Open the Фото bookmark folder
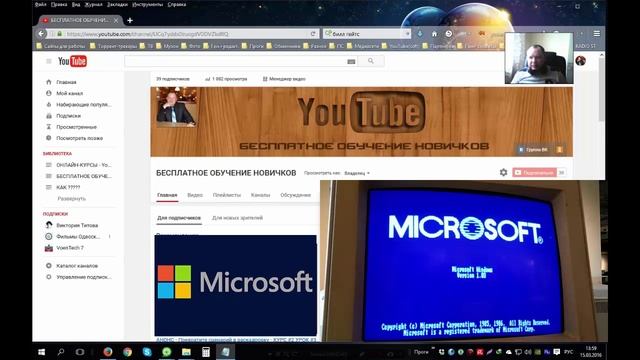Image resolution: width=640 pixels, height=360 pixels. [x=191, y=46]
